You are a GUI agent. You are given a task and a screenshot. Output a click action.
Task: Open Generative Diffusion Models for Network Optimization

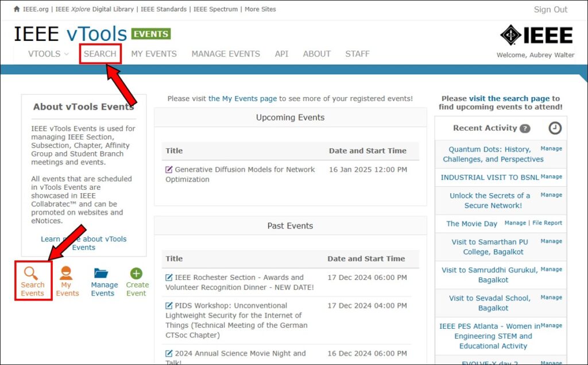point(240,174)
